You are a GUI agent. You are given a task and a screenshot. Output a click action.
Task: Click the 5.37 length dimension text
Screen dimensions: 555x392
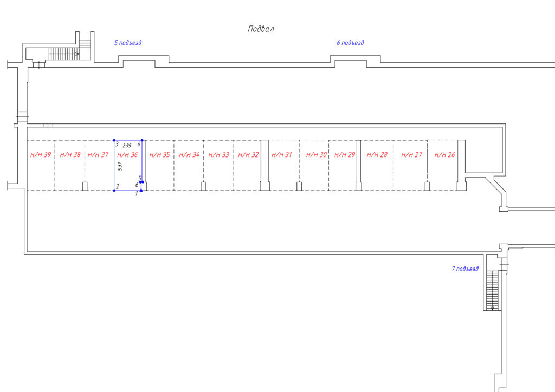point(120,167)
